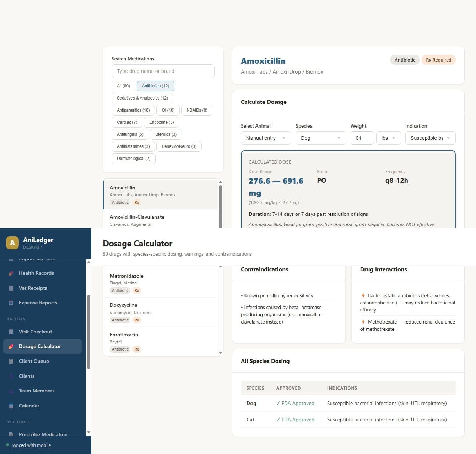
Task: Open the Client Queue icon
Action: 11,361
